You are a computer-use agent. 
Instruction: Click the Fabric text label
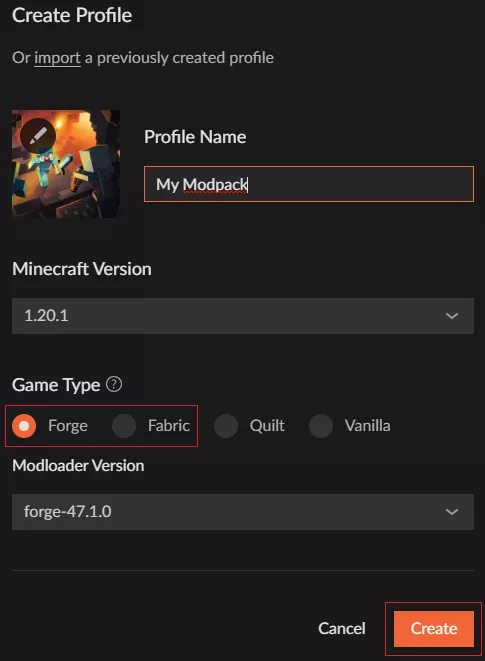(169, 426)
